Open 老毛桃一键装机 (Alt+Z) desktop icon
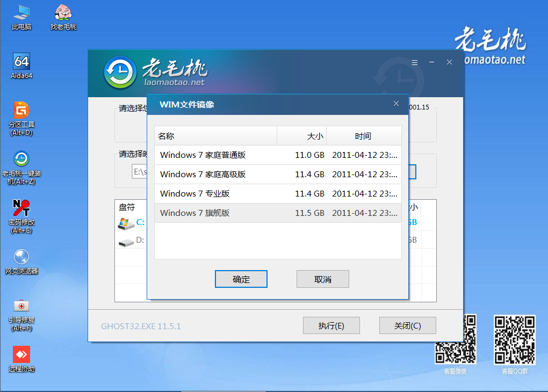 21,168
